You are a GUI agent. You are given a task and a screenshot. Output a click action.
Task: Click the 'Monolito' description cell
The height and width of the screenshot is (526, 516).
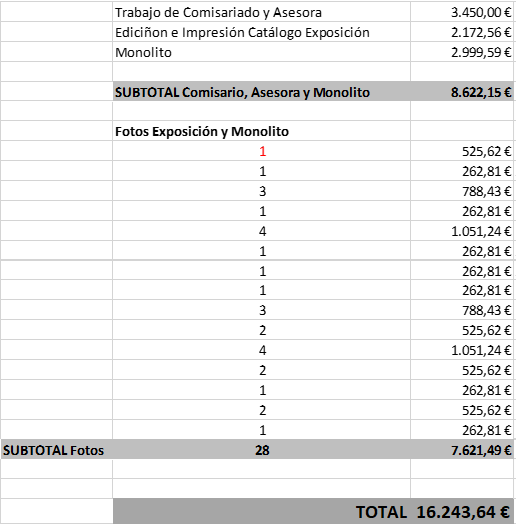point(261,52)
